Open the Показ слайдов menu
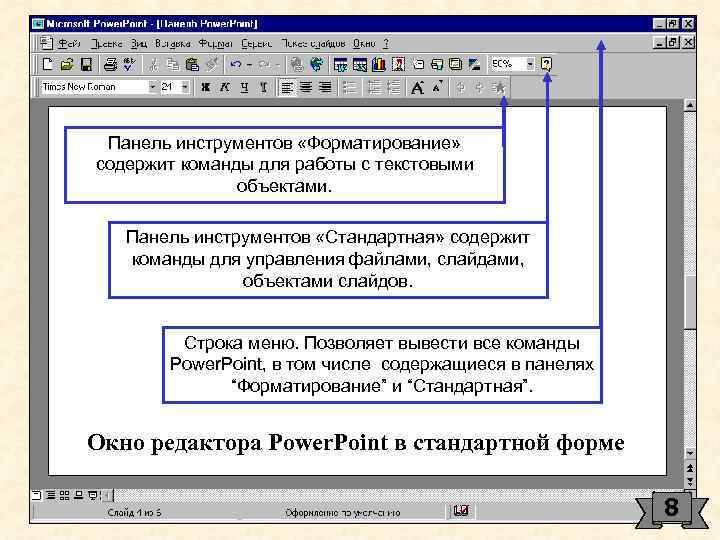Viewport: 720px width, 540px height. coord(313,44)
